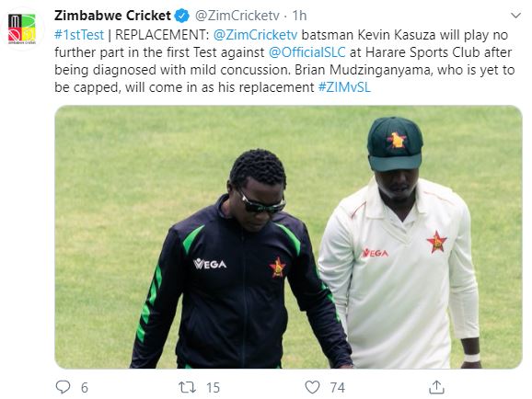The height and width of the screenshot is (399, 532).
Task: Like the tweet with the heart icon
Action: (x=312, y=387)
